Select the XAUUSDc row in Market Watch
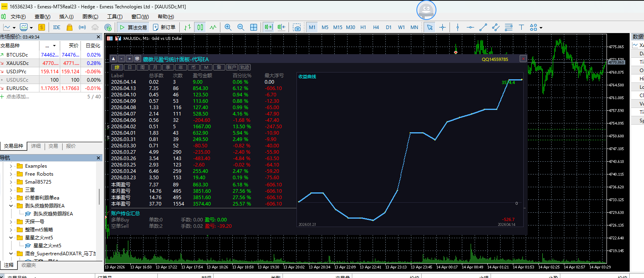 (x=18, y=63)
